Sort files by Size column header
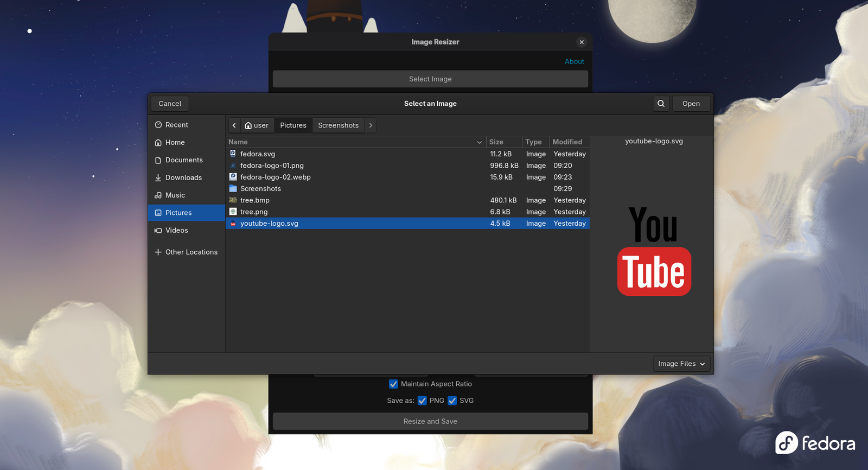Screen dimensions: 868x470 pos(504,142)
